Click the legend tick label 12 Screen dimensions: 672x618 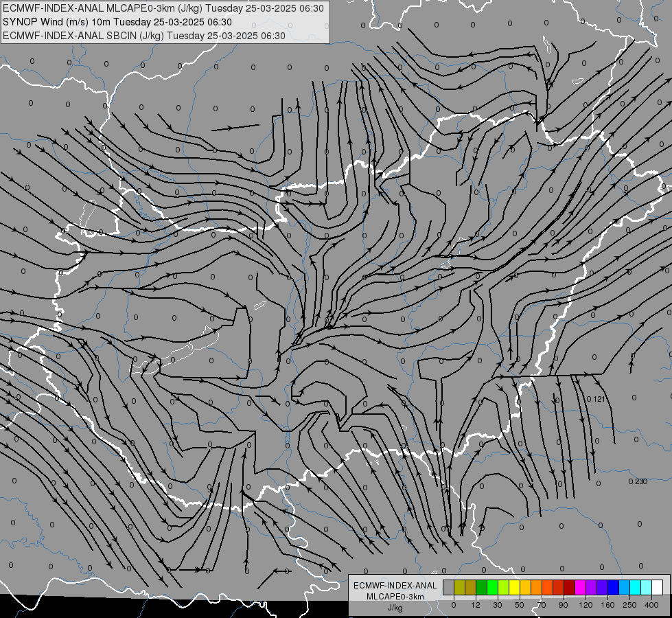click(x=476, y=605)
